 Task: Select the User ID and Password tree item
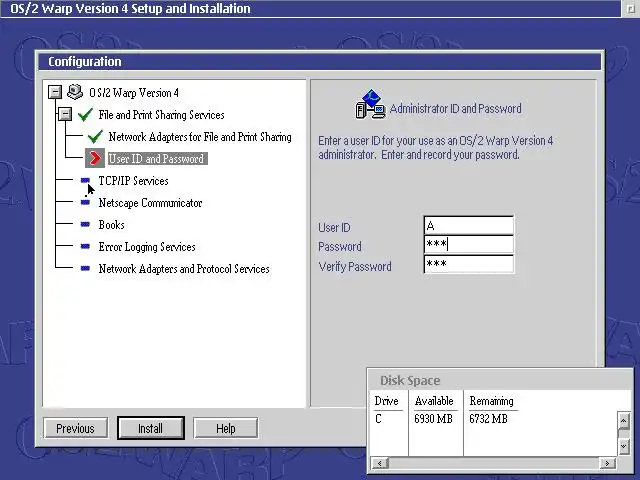click(x=158, y=159)
